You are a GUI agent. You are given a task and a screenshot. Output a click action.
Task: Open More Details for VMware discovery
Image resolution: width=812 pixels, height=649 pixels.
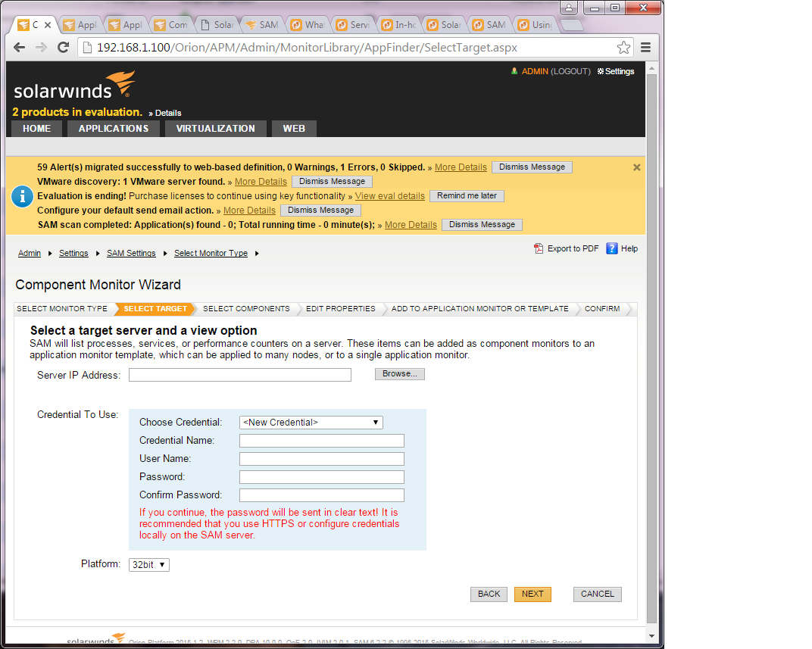261,182
